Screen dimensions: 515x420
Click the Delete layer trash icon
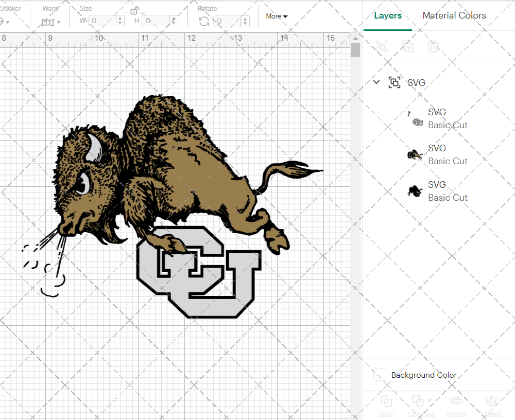[x=433, y=46]
